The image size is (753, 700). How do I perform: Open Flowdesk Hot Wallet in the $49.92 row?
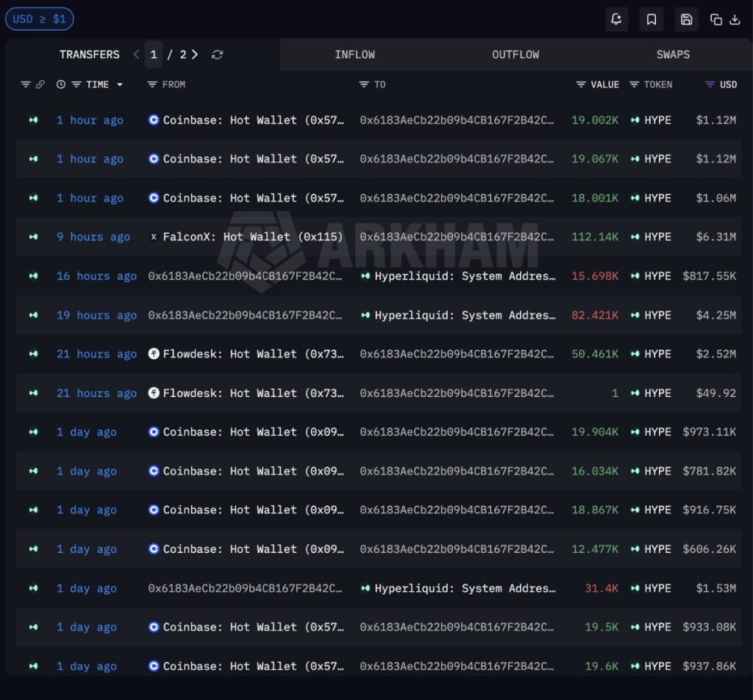(x=254, y=393)
